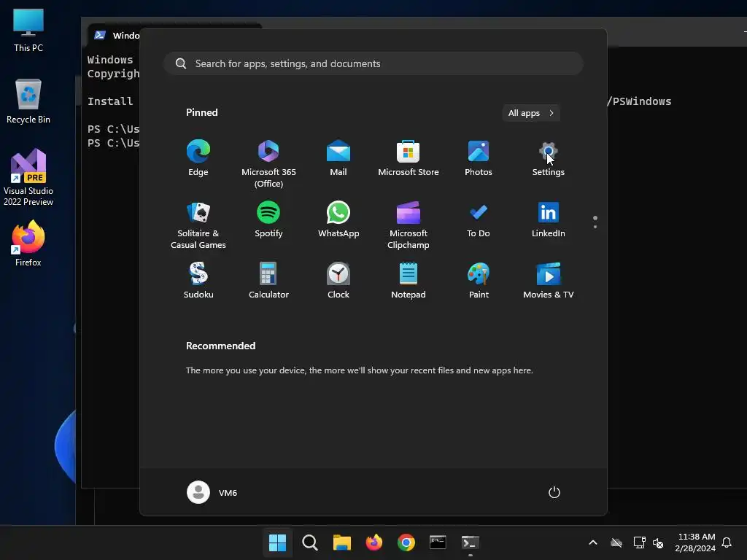The height and width of the screenshot is (560, 747).
Task: Open File Explorer from taskbar
Action: (x=341, y=542)
